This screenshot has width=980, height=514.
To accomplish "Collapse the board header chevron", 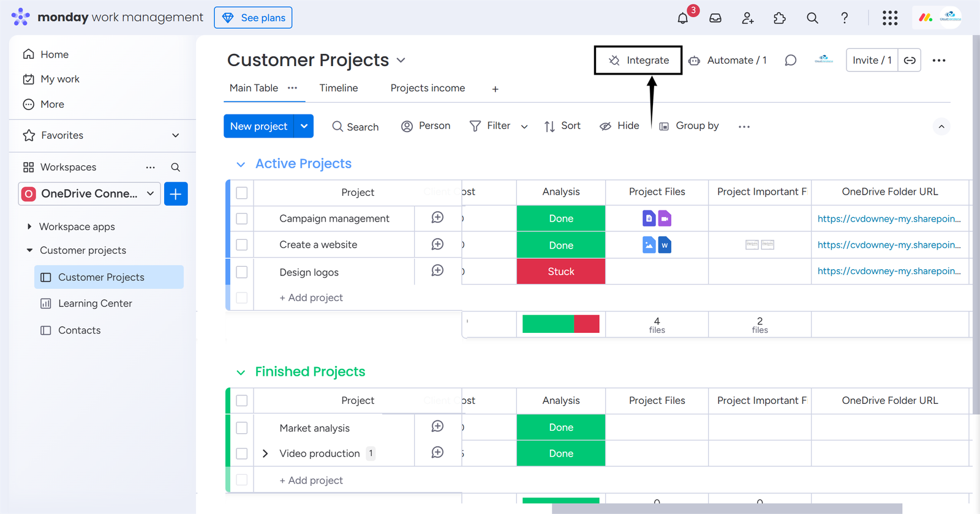I will pos(941,127).
